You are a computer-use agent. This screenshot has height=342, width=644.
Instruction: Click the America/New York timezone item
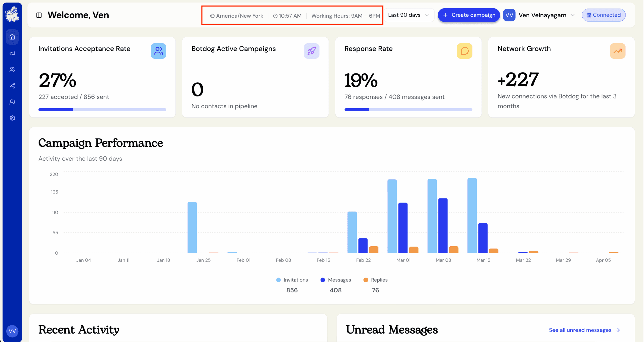[236, 16]
